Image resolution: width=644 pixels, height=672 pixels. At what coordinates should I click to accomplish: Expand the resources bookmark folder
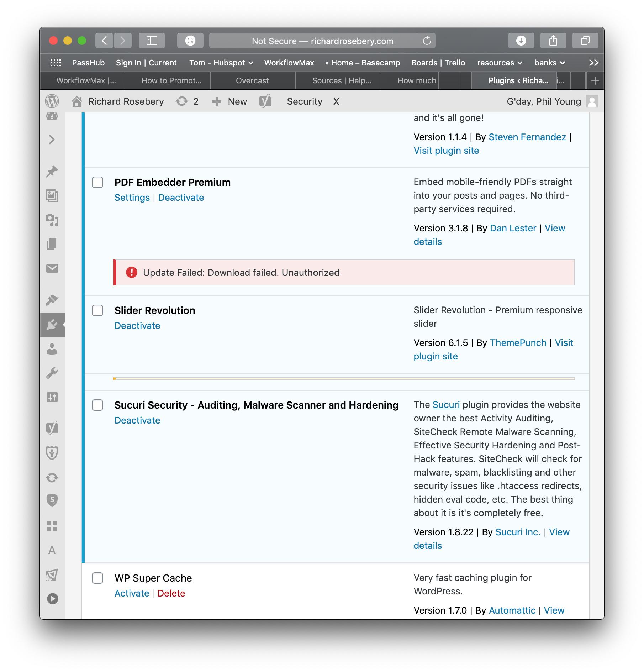pyautogui.click(x=500, y=63)
